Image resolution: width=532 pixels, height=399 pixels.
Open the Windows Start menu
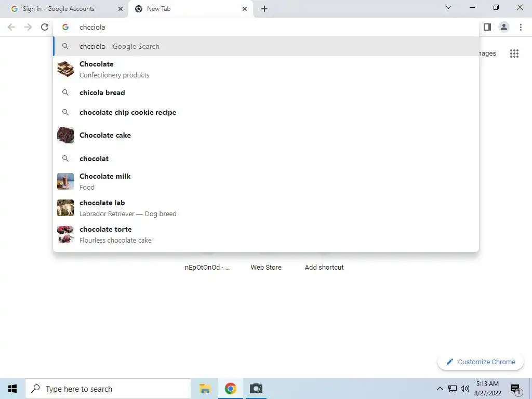(12, 389)
